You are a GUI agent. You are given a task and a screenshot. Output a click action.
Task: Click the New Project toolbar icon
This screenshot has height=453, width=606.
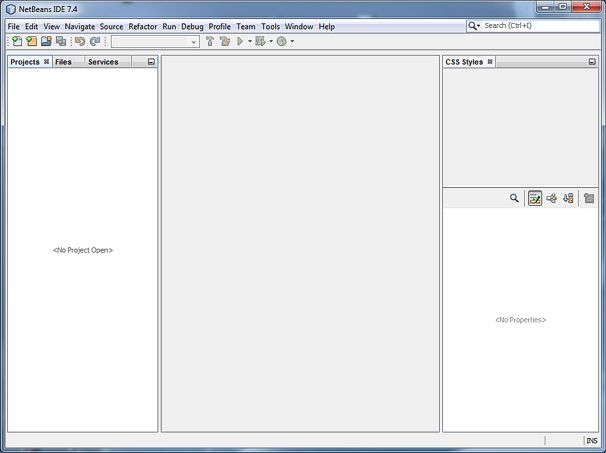(31, 41)
